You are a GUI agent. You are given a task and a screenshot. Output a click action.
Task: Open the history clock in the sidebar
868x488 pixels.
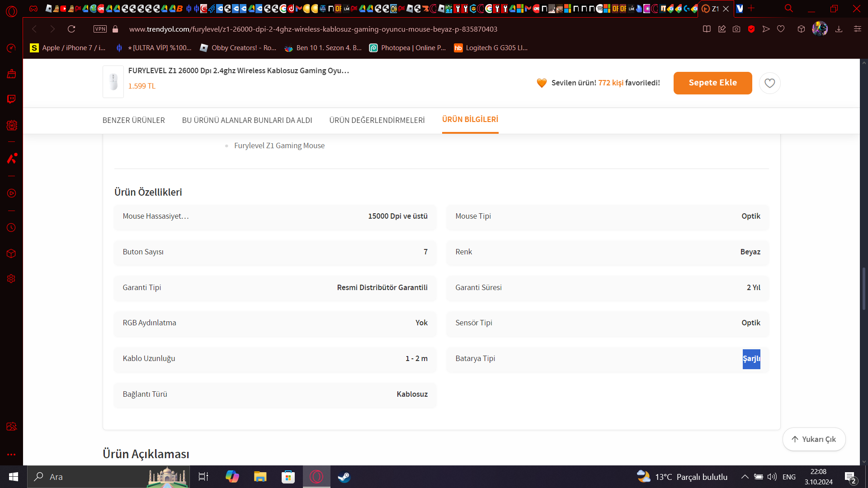pyautogui.click(x=11, y=228)
